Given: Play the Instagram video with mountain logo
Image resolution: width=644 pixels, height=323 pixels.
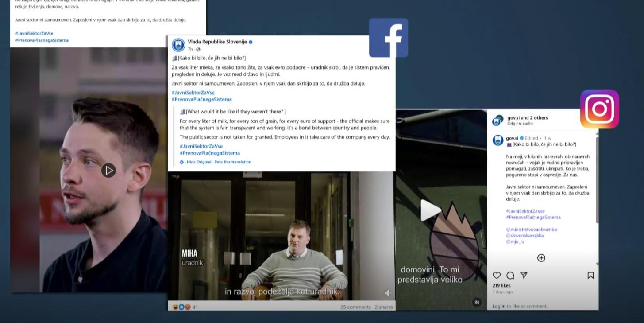Looking at the screenshot, I should pyautogui.click(x=430, y=210).
